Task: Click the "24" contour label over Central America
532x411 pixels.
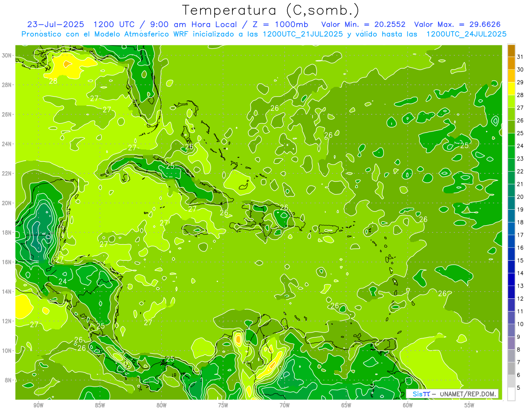Action: 63,282
